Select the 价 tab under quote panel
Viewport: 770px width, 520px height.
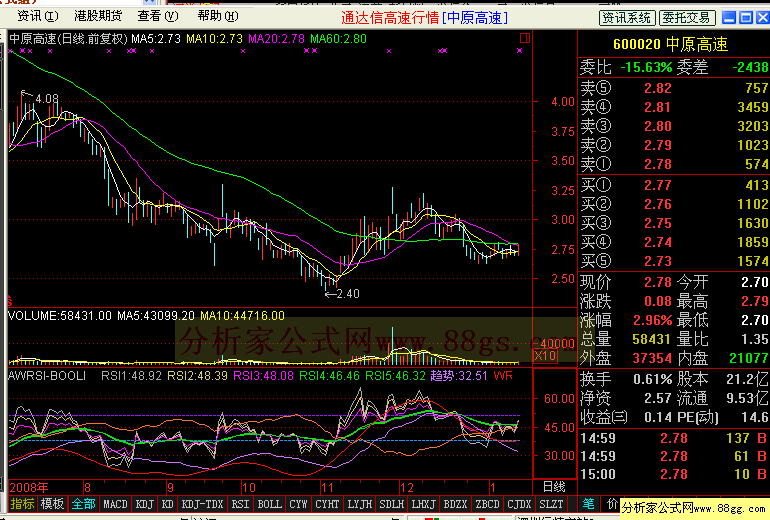coord(612,504)
